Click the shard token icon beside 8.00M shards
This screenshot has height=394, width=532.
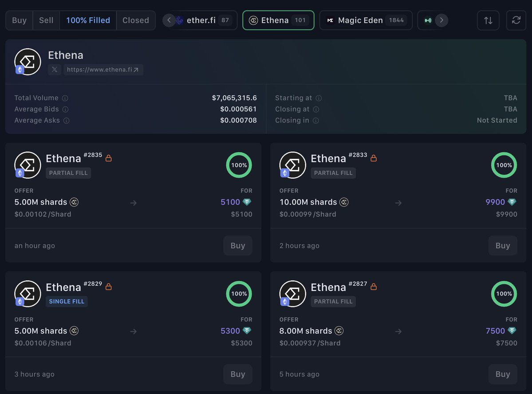pyautogui.click(x=339, y=331)
